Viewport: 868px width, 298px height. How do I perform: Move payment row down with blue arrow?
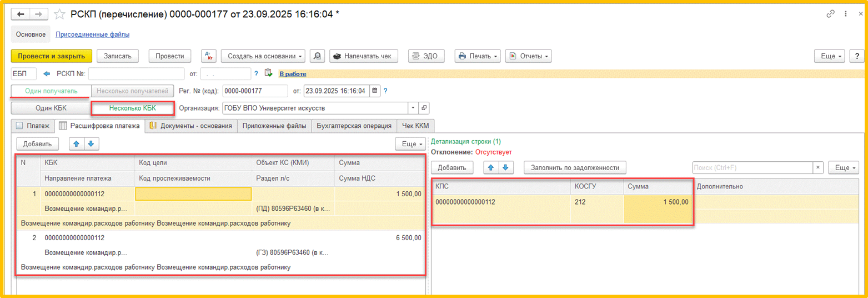point(91,144)
